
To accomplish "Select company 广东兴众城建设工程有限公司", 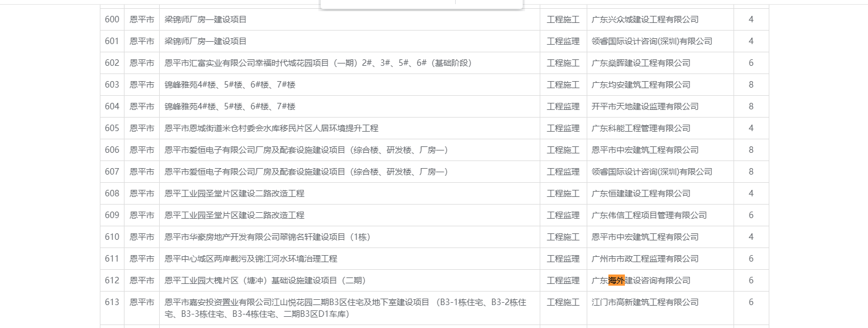I will pos(645,19).
